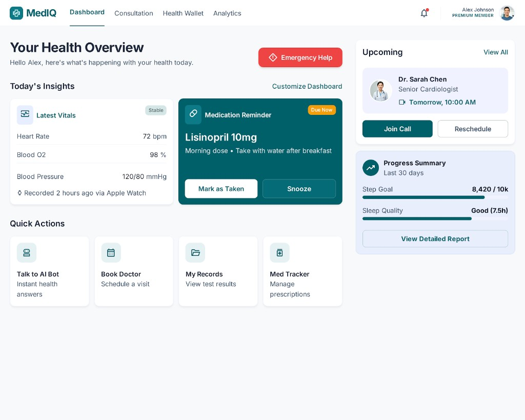This screenshot has height=420, width=525.
Task: Click the Tomorrow, 10:00 AM appointment time
Action: click(442, 102)
